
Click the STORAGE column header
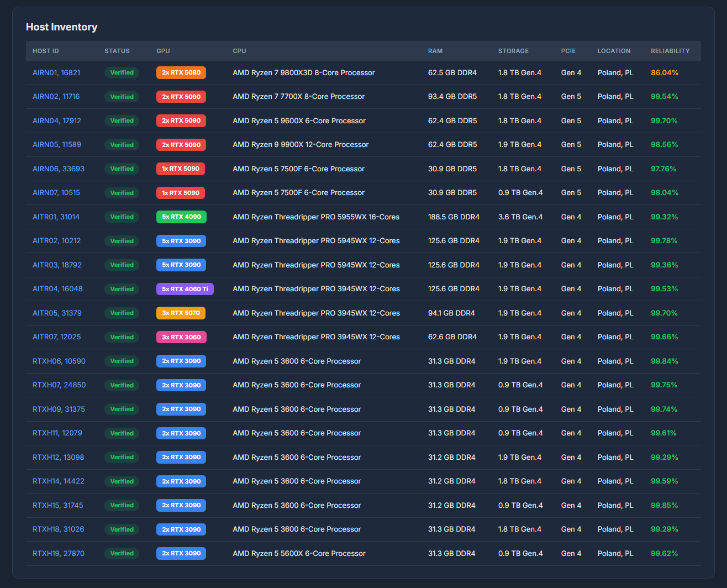point(513,51)
